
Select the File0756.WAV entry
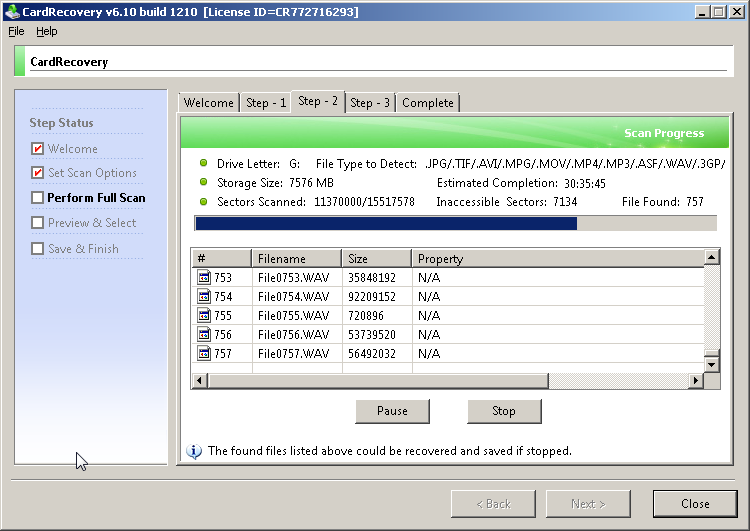pos(293,334)
